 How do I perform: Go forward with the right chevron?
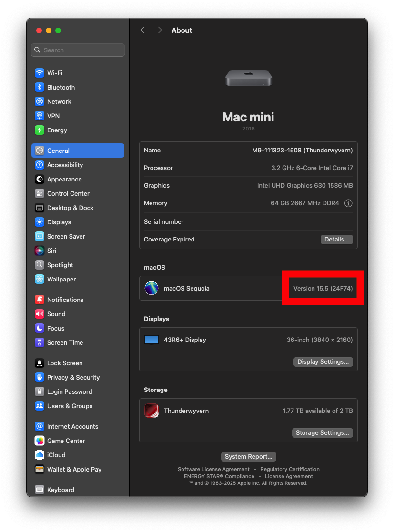(160, 30)
